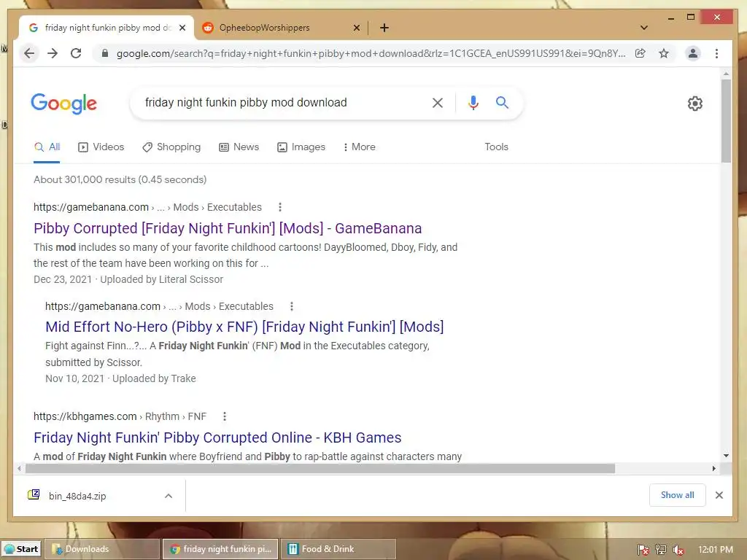The width and height of the screenshot is (747, 560).
Task: Open the tab search dropdown arrow
Action: (x=644, y=28)
